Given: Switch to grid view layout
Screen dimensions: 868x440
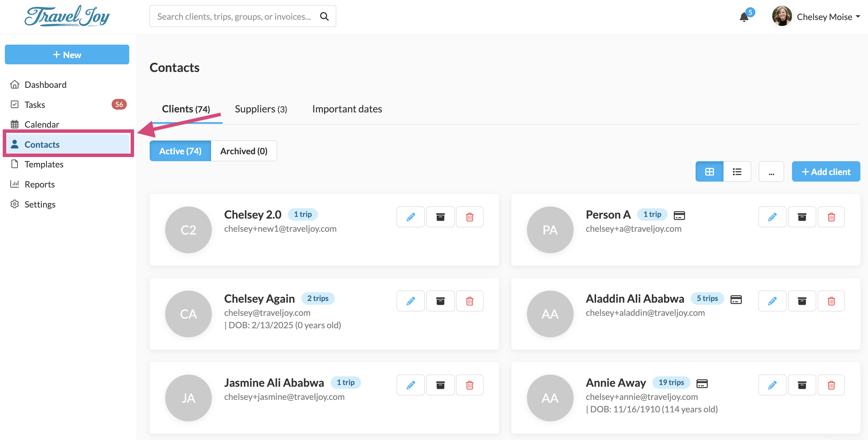Looking at the screenshot, I should tap(709, 172).
